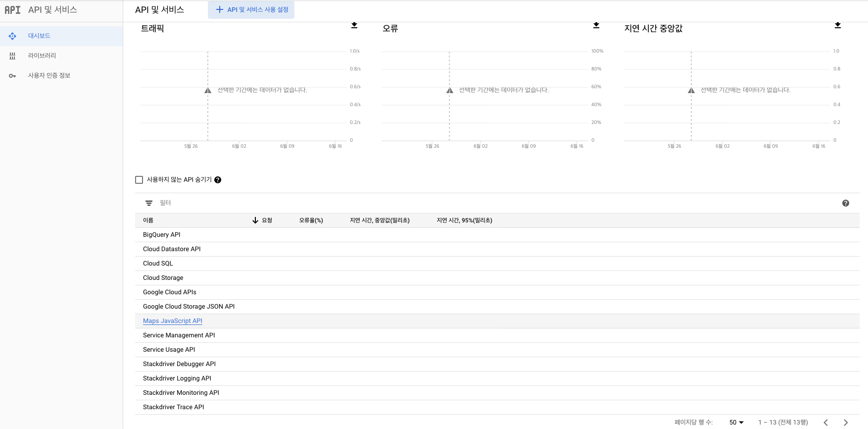This screenshot has width=868, height=429.
Task: Click the 트래픽 chart title
Action: click(152, 29)
